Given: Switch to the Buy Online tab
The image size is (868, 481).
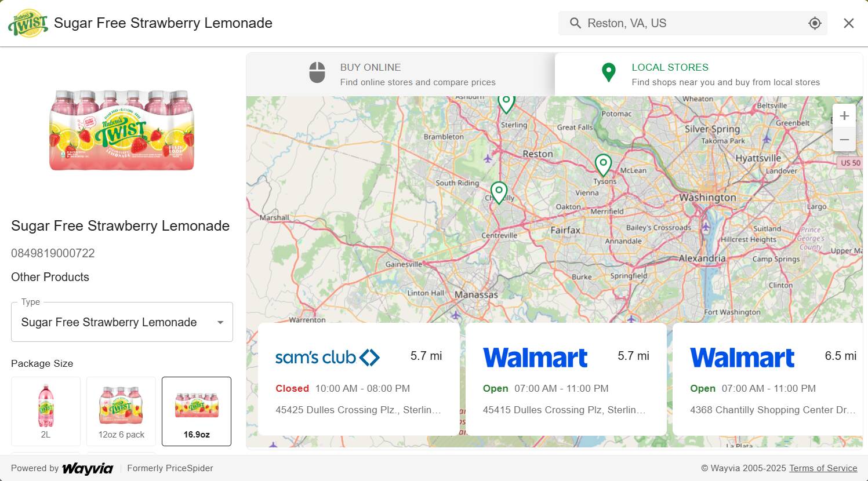Looking at the screenshot, I should click(401, 74).
